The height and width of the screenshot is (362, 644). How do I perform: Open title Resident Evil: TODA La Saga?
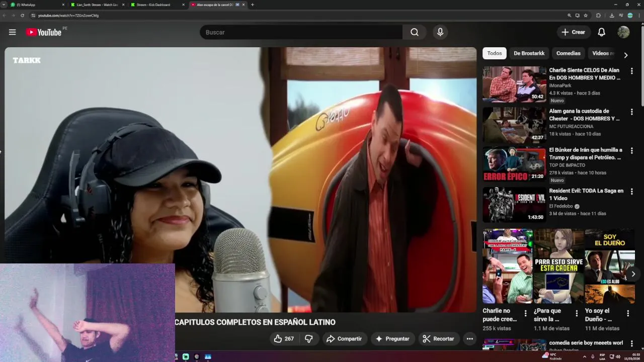[x=586, y=195]
